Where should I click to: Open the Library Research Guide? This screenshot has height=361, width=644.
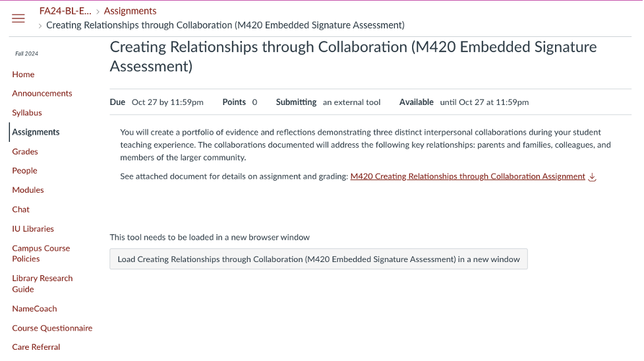point(42,284)
